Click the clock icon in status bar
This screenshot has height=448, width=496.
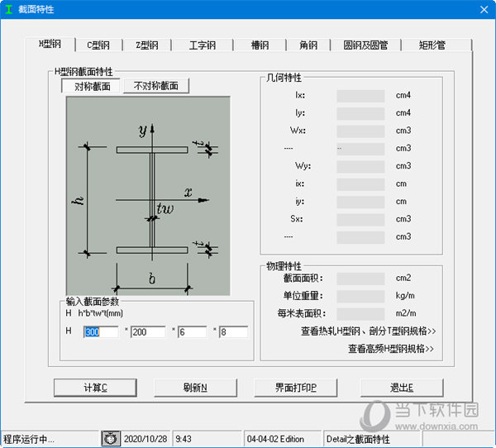click(111, 439)
